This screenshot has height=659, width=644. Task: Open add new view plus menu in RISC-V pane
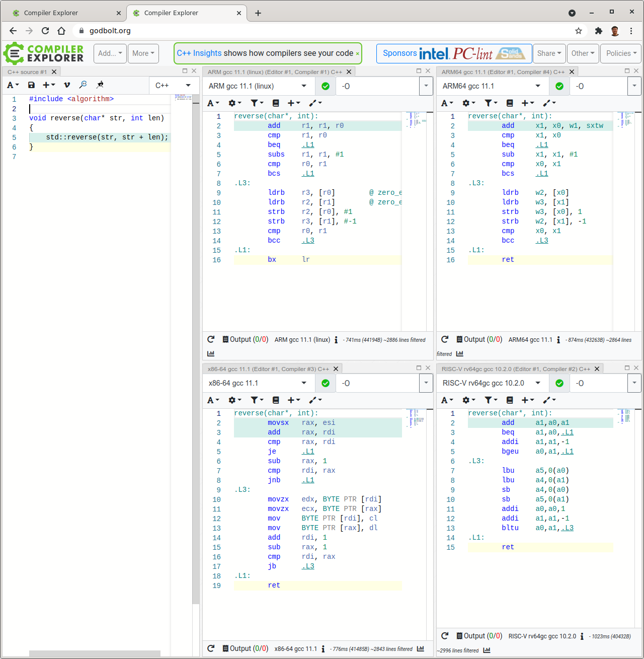[527, 400]
